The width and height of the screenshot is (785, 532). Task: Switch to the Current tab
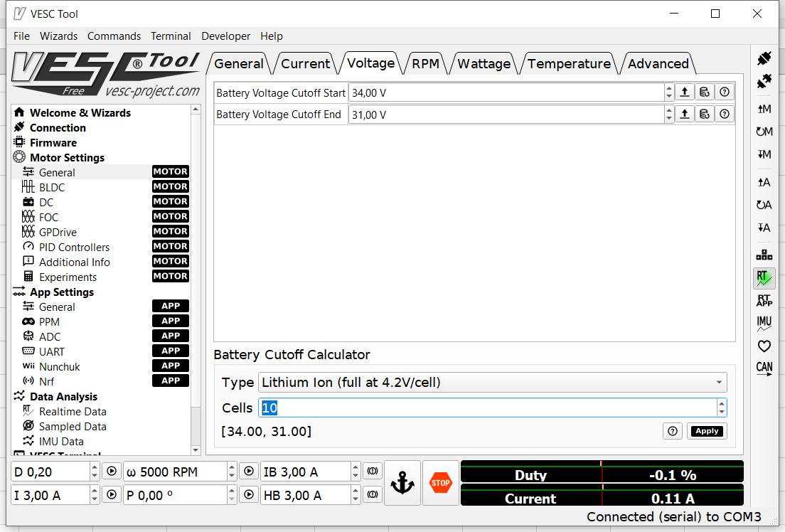pos(305,63)
